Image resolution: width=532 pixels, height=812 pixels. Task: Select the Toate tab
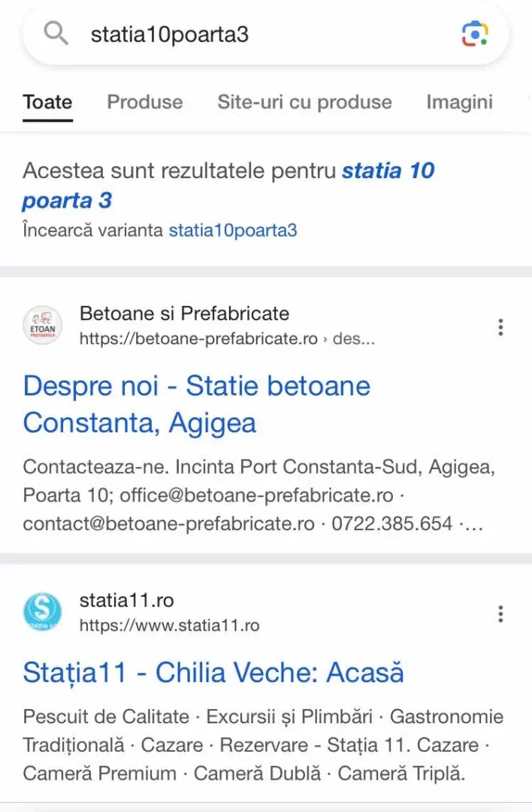pos(47,102)
